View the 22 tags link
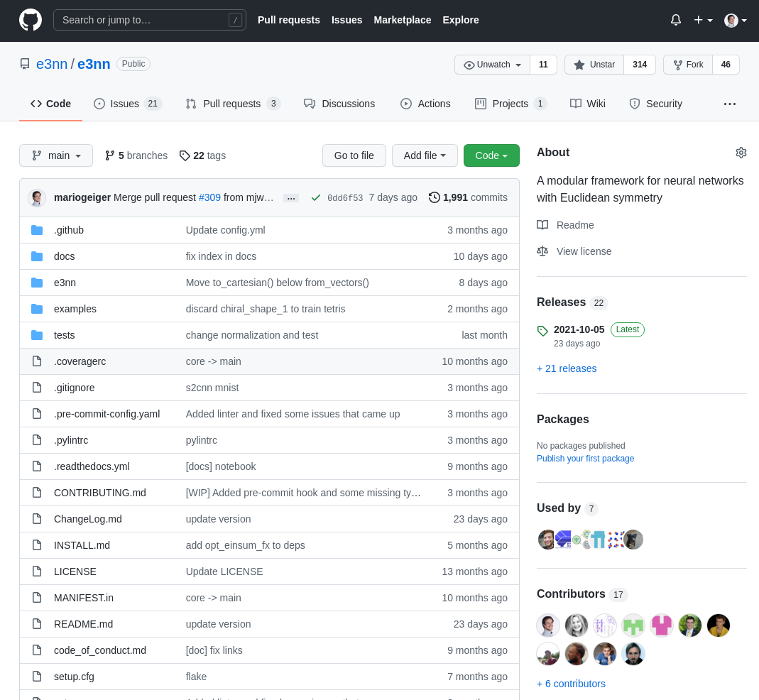This screenshot has width=759, height=700. tap(202, 155)
